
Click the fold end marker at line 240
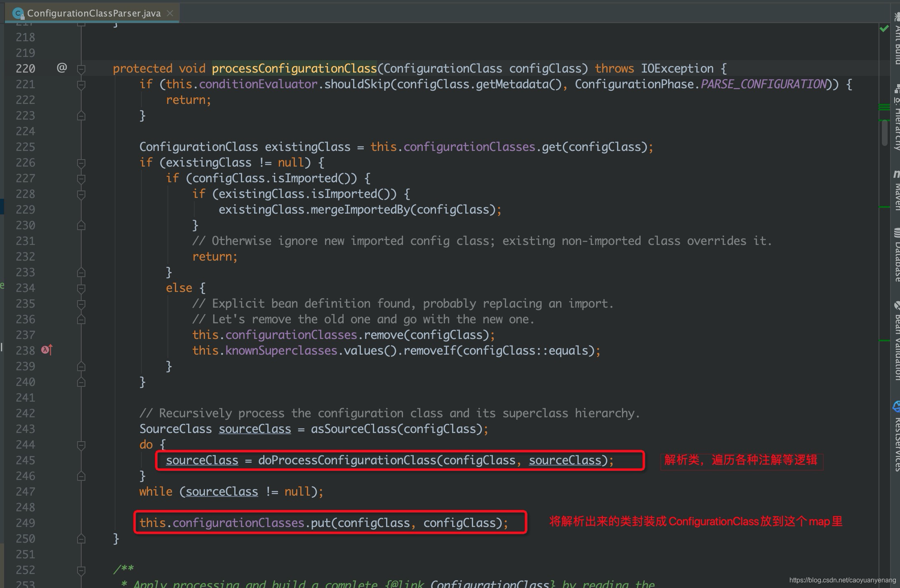(x=81, y=382)
